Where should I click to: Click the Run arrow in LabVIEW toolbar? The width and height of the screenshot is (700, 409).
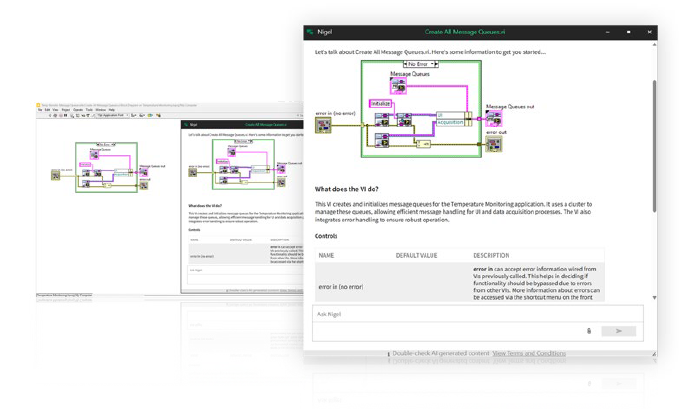[50, 116]
